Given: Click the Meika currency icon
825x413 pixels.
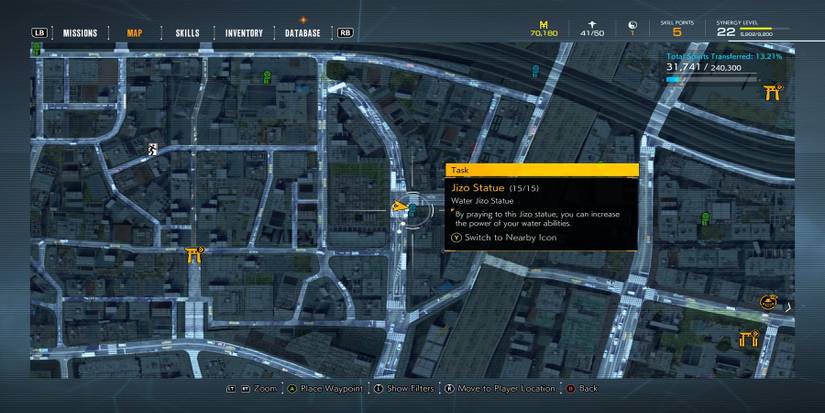Looking at the screenshot, I should (x=544, y=24).
